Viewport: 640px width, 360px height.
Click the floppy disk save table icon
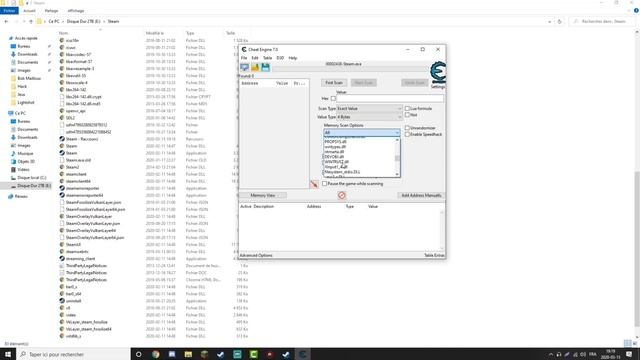click(265, 67)
